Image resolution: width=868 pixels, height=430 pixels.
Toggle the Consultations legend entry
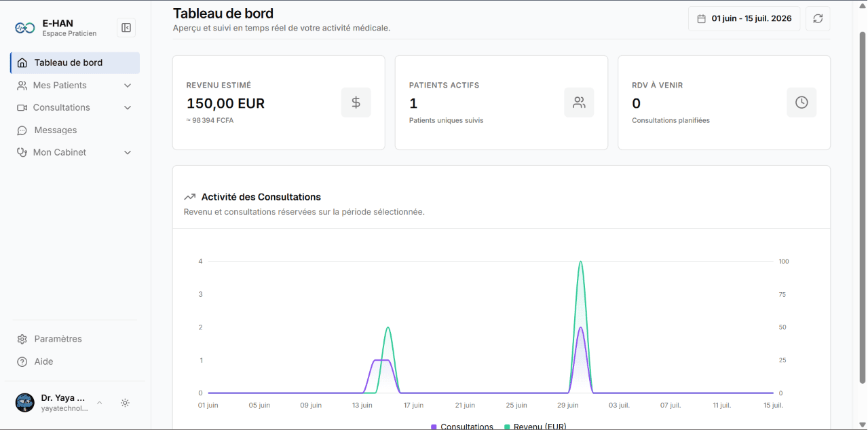462,427
